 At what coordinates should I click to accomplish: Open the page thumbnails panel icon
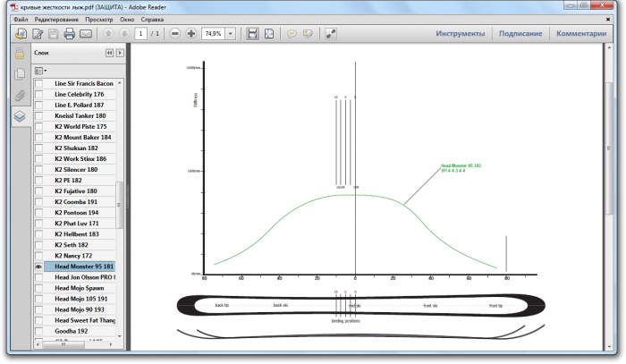[20, 74]
